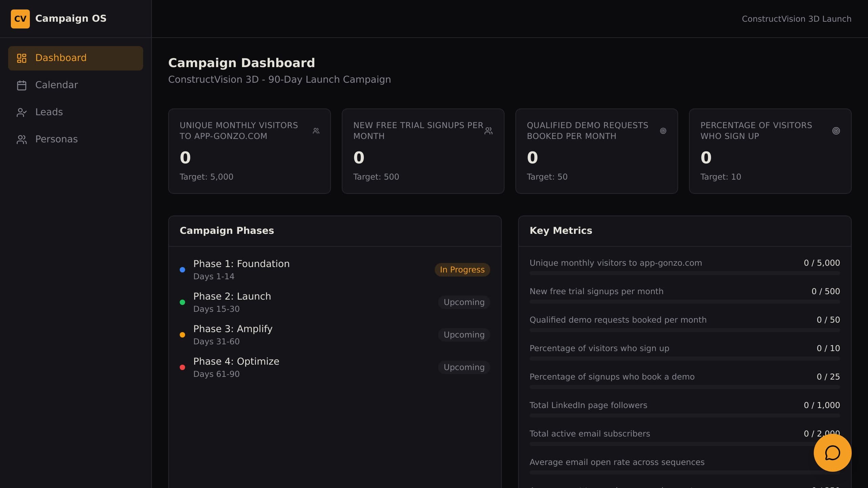Click the Personas group icon in sidebar

tap(22, 139)
